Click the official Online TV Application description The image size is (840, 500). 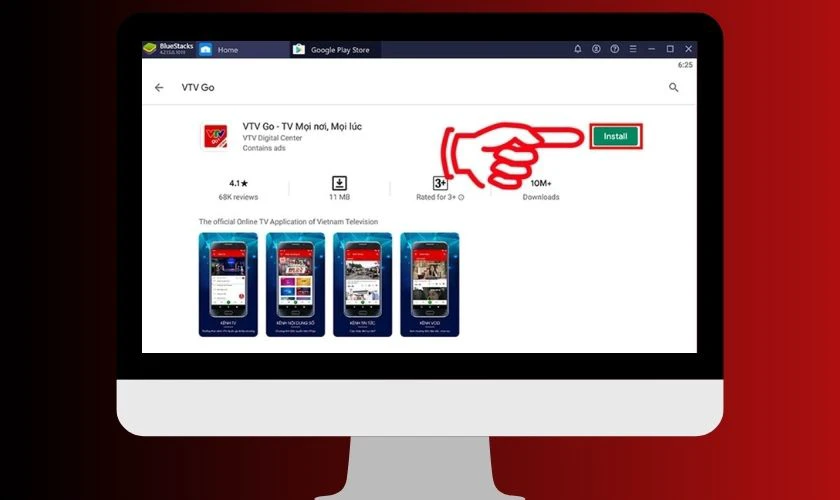pos(288,221)
